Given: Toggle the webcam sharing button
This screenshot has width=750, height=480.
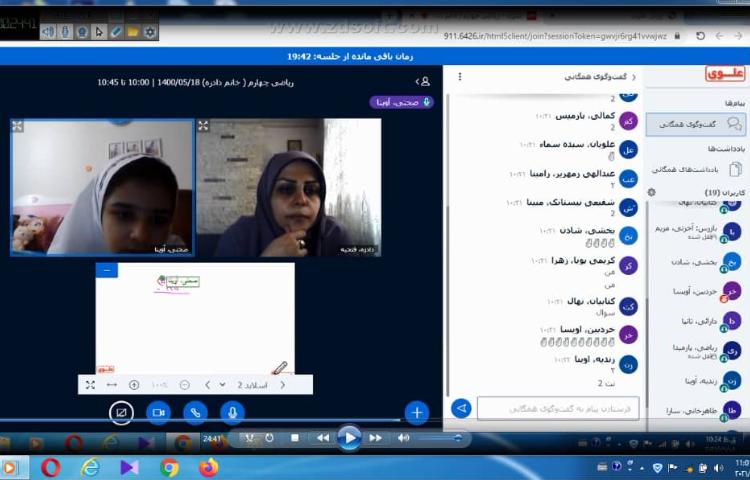Looking at the screenshot, I should (158, 412).
